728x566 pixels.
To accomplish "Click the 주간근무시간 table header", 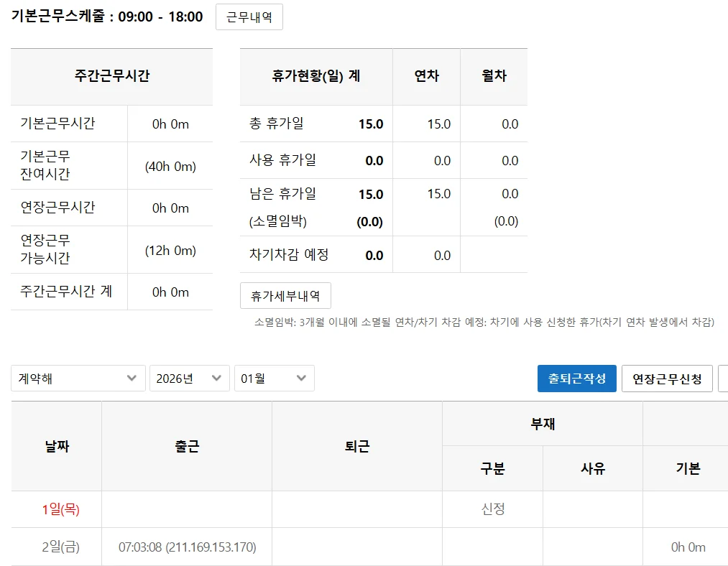I will pos(112,76).
